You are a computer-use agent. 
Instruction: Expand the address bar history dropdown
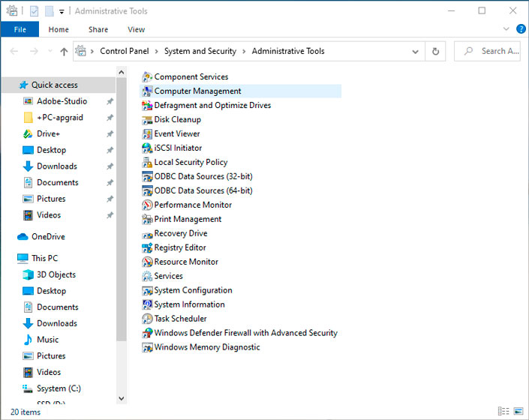[x=415, y=52]
